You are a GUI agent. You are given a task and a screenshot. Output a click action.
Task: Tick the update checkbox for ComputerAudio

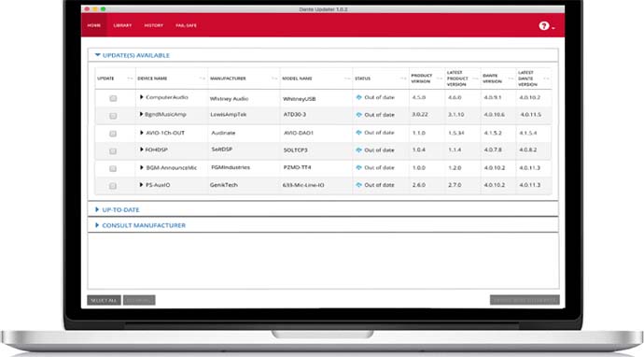(113, 98)
